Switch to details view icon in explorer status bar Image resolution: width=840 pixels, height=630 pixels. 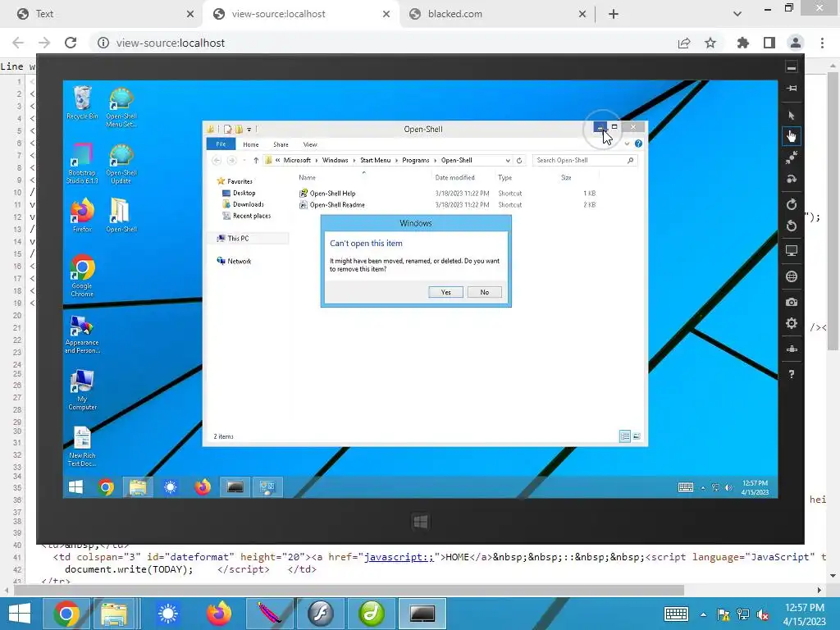(624, 436)
